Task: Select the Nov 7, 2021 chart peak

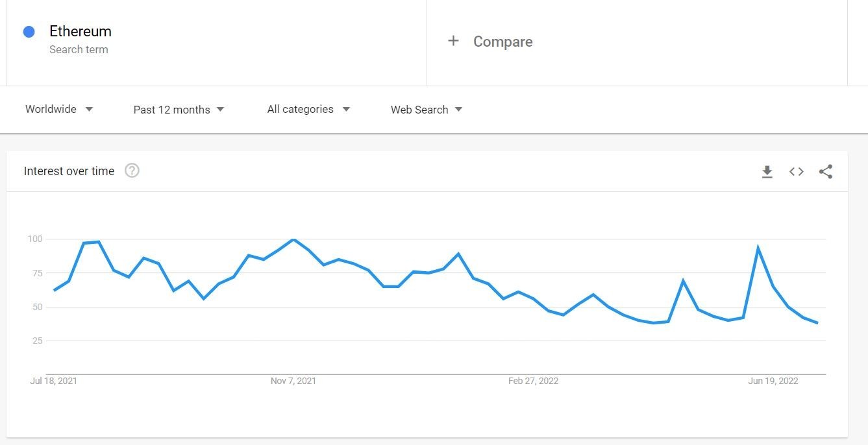Action: [293, 240]
